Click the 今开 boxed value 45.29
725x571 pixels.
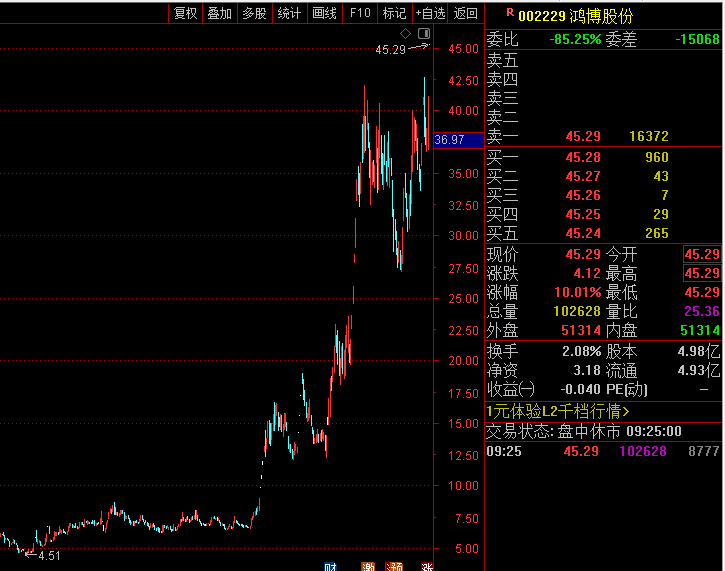702,254
